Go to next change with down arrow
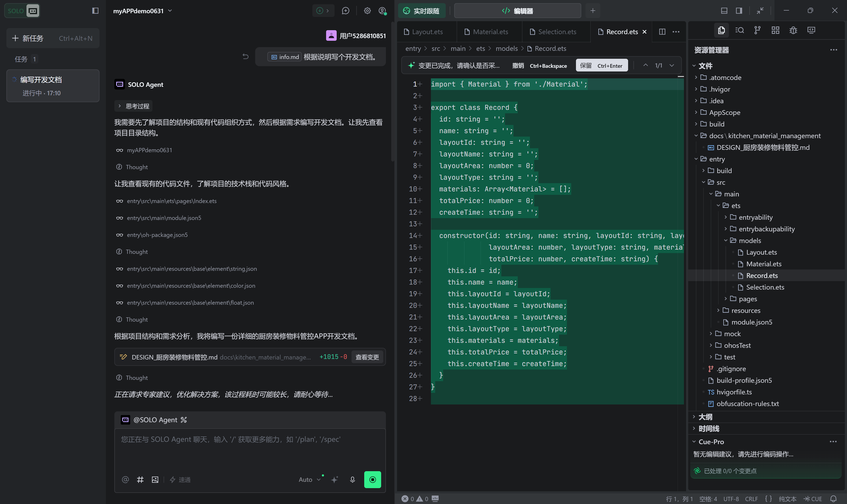The width and height of the screenshot is (847, 504). coord(672,65)
